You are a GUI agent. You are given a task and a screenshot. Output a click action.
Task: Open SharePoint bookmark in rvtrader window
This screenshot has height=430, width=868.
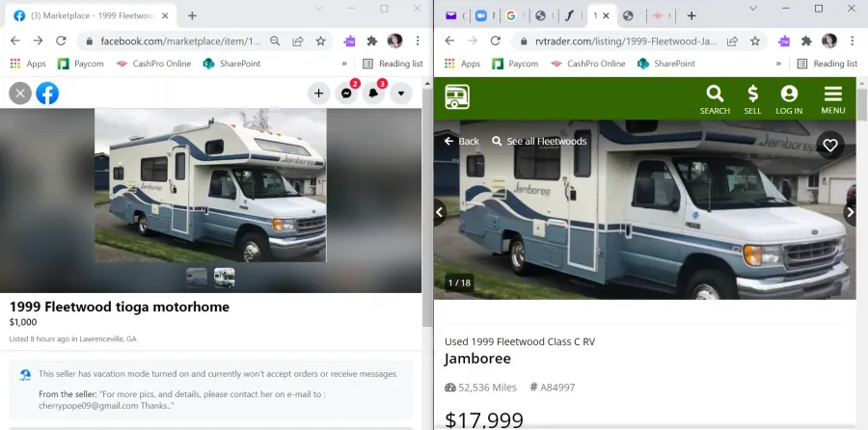pos(665,64)
